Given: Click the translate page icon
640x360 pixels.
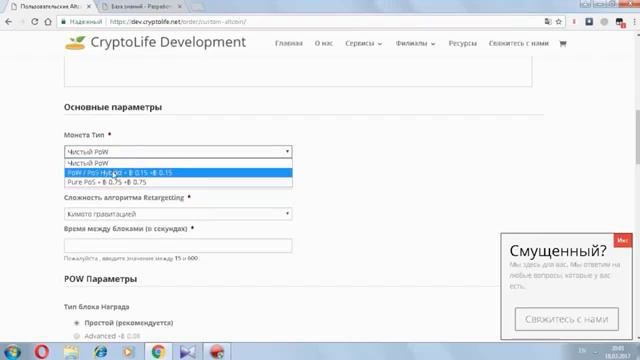Looking at the screenshot, I should click(x=548, y=22).
